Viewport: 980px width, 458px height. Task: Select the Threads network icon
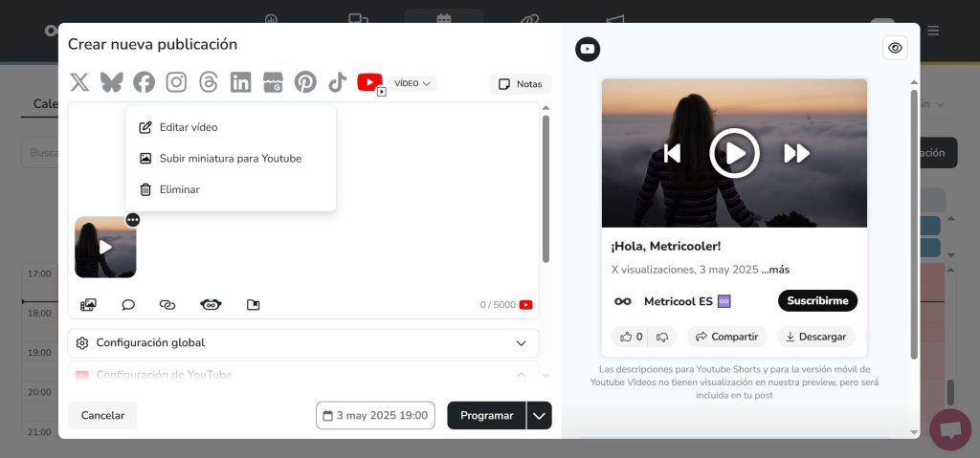pos(208,82)
